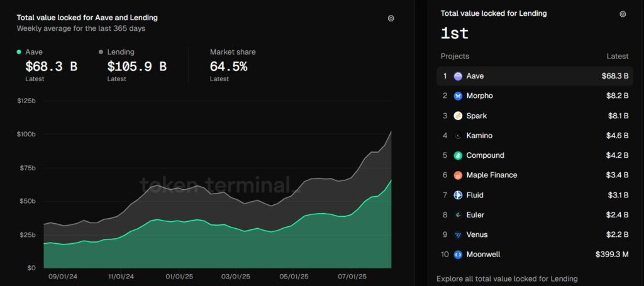644x286 pixels.
Task: Click the Projects column header
Action: (x=455, y=56)
